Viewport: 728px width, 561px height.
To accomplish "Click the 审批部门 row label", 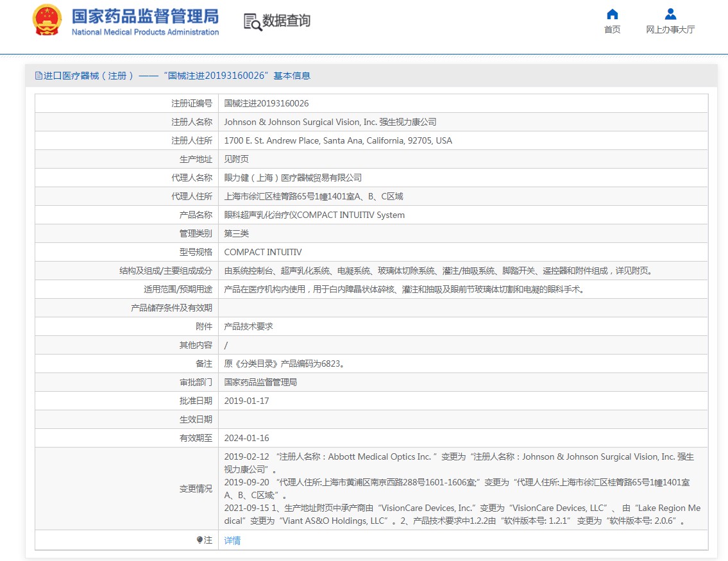I will click(x=196, y=382).
